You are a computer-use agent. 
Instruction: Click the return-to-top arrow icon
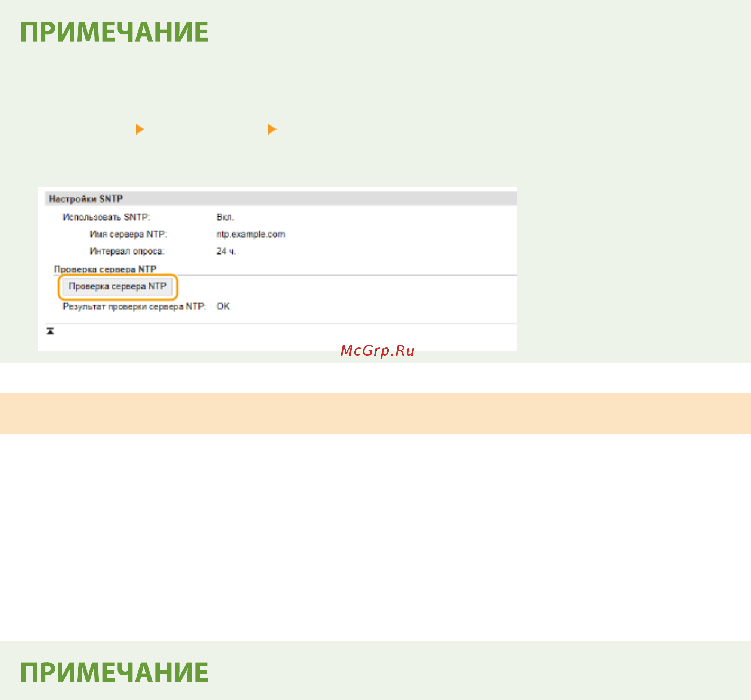pos(50,331)
